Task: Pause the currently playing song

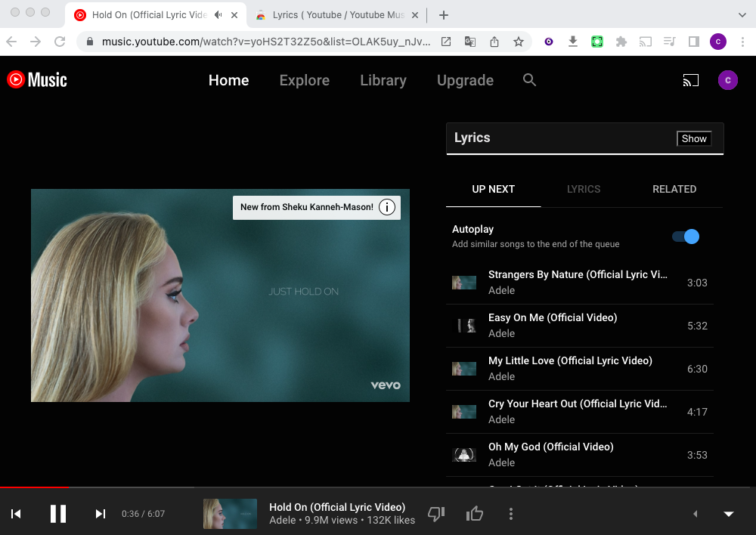Action: (x=58, y=514)
